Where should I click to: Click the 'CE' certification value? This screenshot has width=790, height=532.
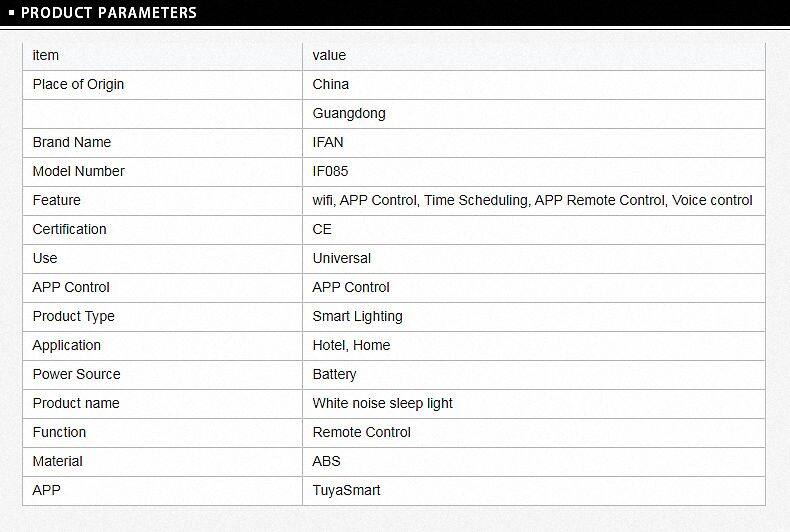322,229
